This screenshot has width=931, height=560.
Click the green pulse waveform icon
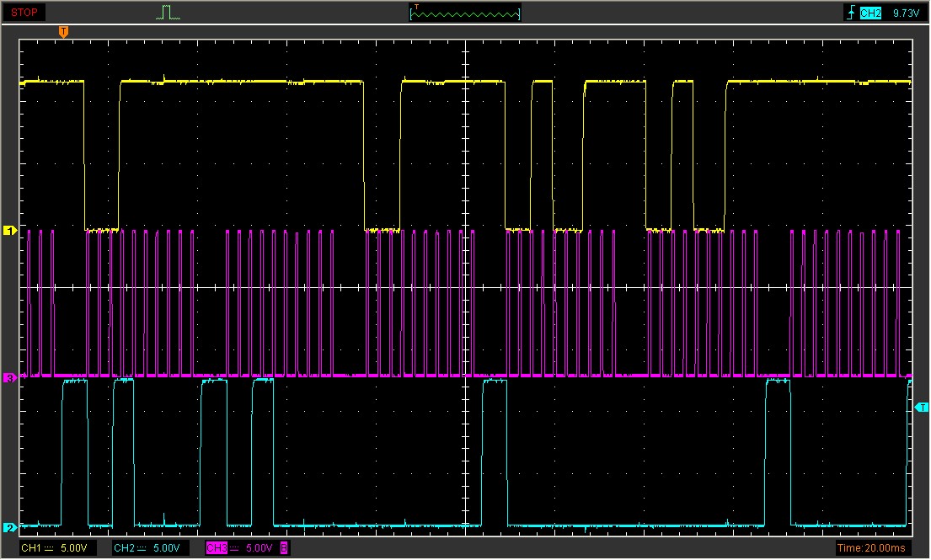pos(168,13)
